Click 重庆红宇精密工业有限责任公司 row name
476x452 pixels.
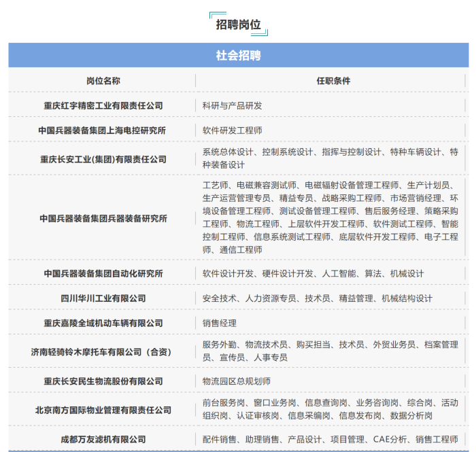tap(103, 106)
